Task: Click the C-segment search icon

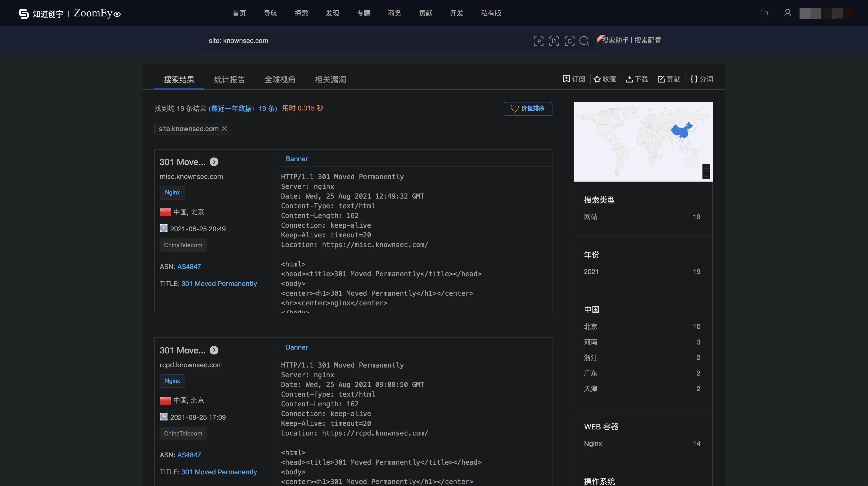Action: tap(569, 41)
